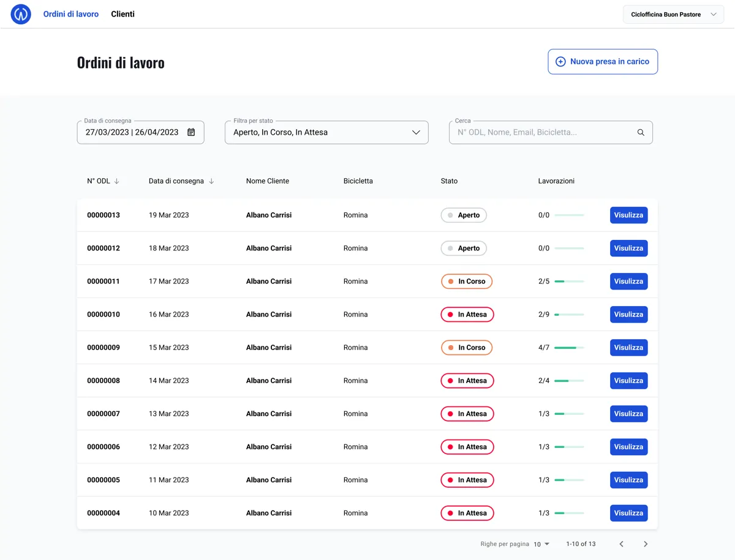735x560 pixels.
Task: Go to the next page arrow
Action: pos(646,544)
